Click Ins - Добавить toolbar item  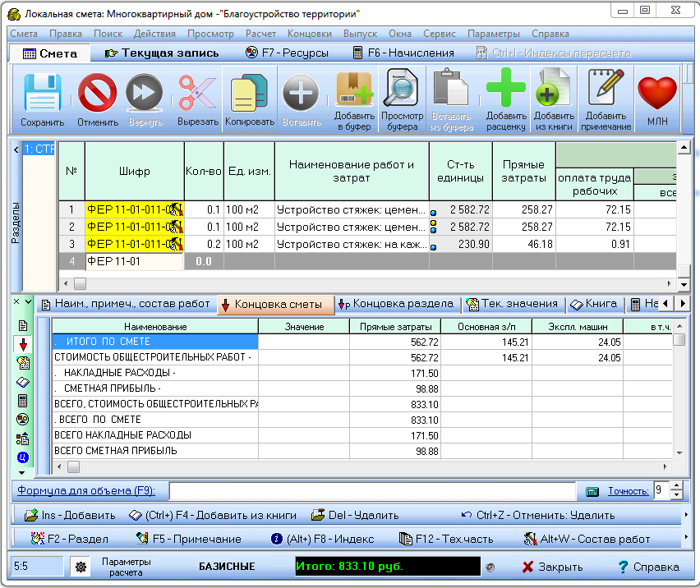coord(70,515)
